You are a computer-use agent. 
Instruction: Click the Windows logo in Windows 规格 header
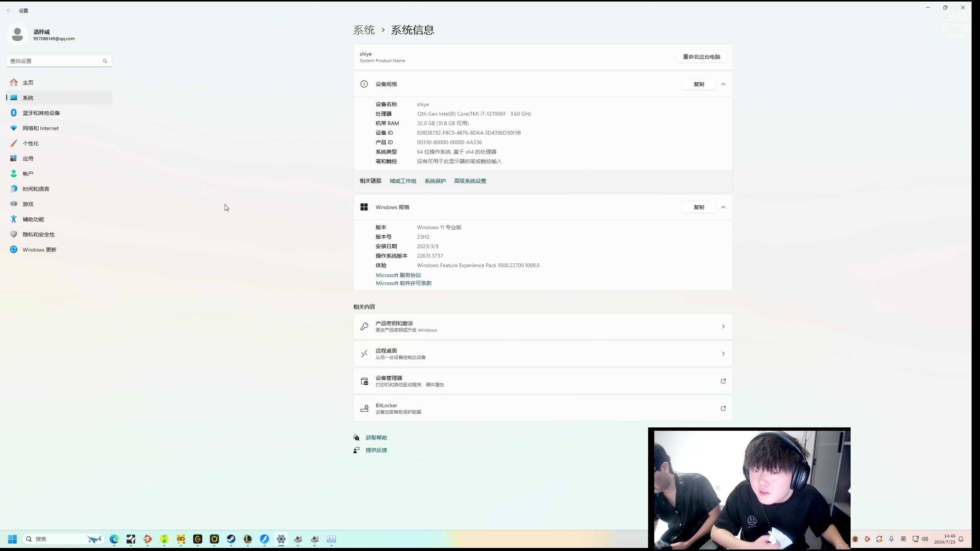pos(364,207)
